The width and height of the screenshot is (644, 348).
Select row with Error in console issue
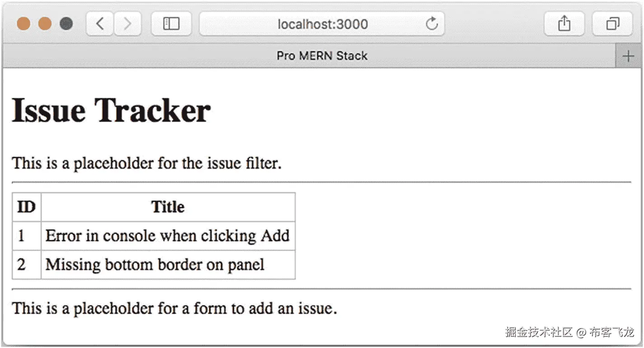coord(154,236)
